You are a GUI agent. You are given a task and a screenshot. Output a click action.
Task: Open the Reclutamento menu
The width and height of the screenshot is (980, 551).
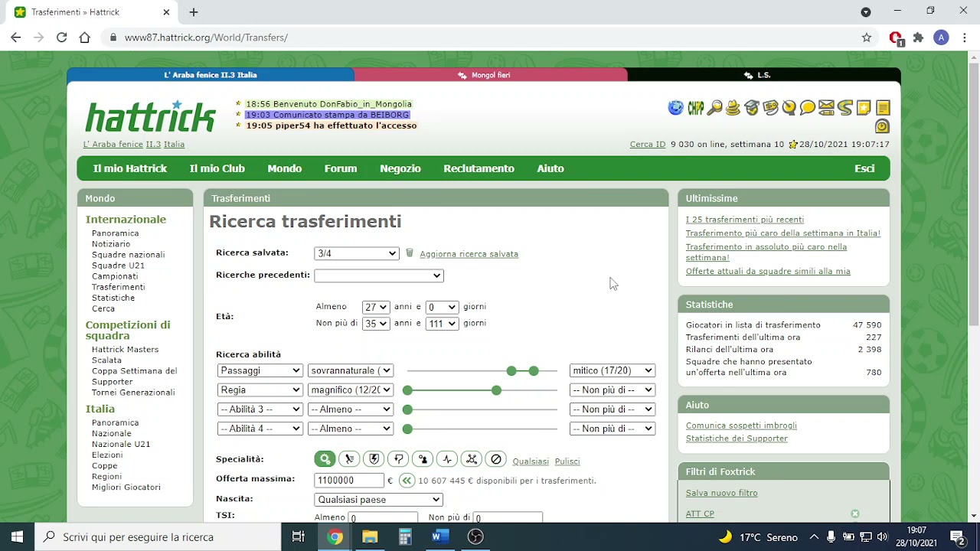[x=479, y=168]
